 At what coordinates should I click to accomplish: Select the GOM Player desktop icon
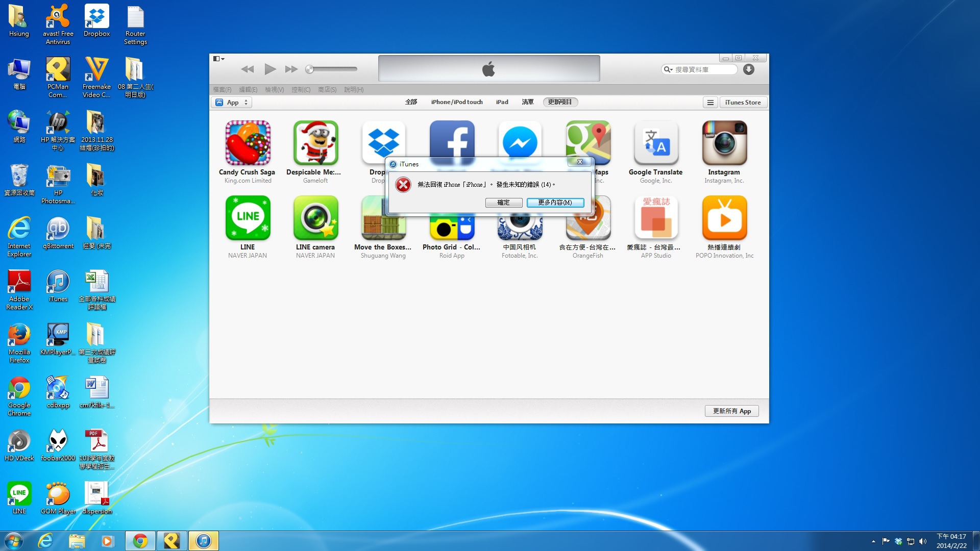coord(58,498)
